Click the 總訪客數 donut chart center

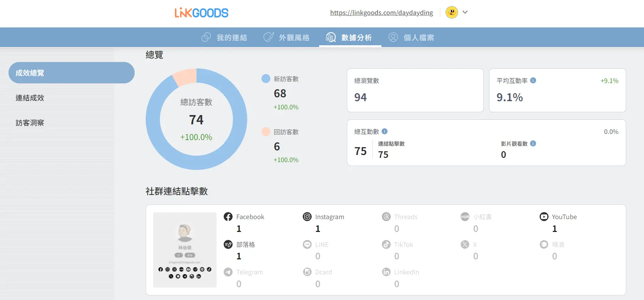196,119
